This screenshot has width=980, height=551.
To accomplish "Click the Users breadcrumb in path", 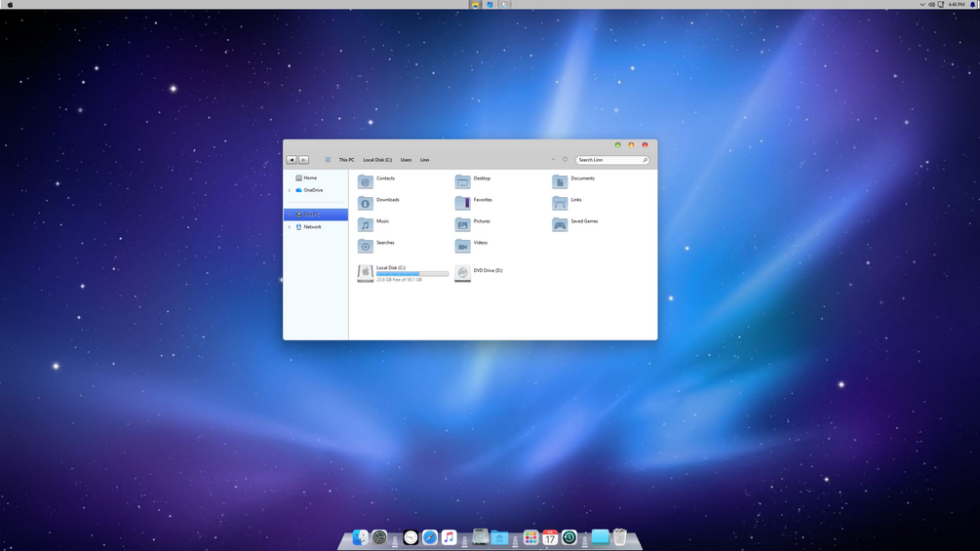I will 407,160.
